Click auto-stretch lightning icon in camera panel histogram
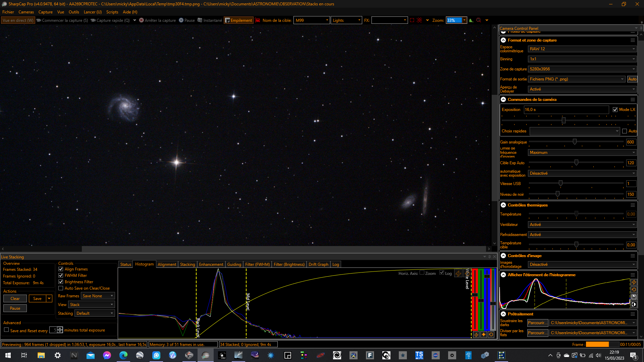 pyautogui.click(x=634, y=282)
